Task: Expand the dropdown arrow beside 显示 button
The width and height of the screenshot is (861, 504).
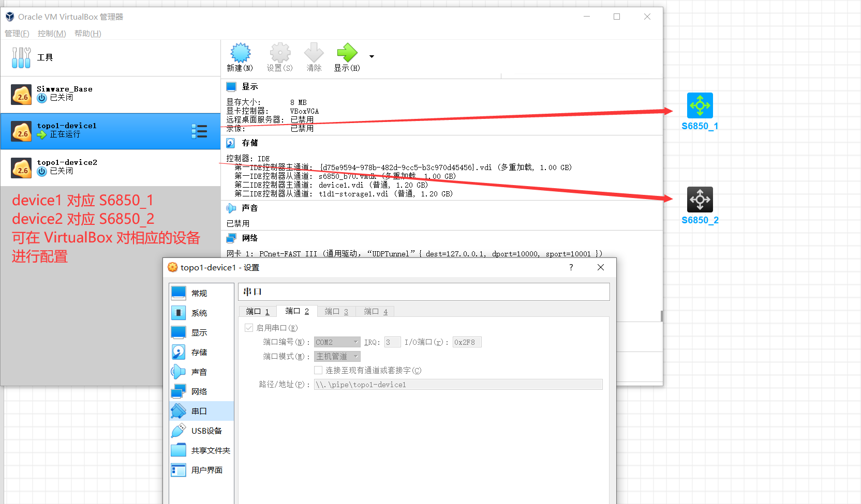Action: pyautogui.click(x=372, y=56)
